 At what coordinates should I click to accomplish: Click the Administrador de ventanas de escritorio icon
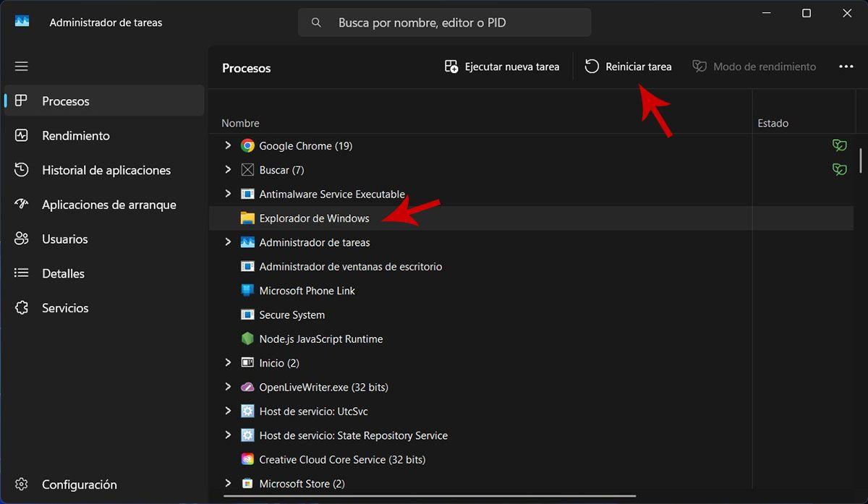pyautogui.click(x=247, y=267)
